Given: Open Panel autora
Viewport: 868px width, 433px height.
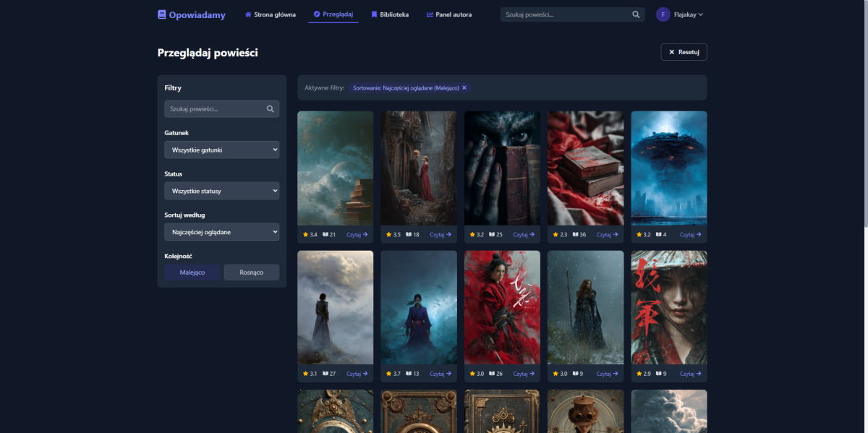Looking at the screenshot, I should tap(449, 14).
